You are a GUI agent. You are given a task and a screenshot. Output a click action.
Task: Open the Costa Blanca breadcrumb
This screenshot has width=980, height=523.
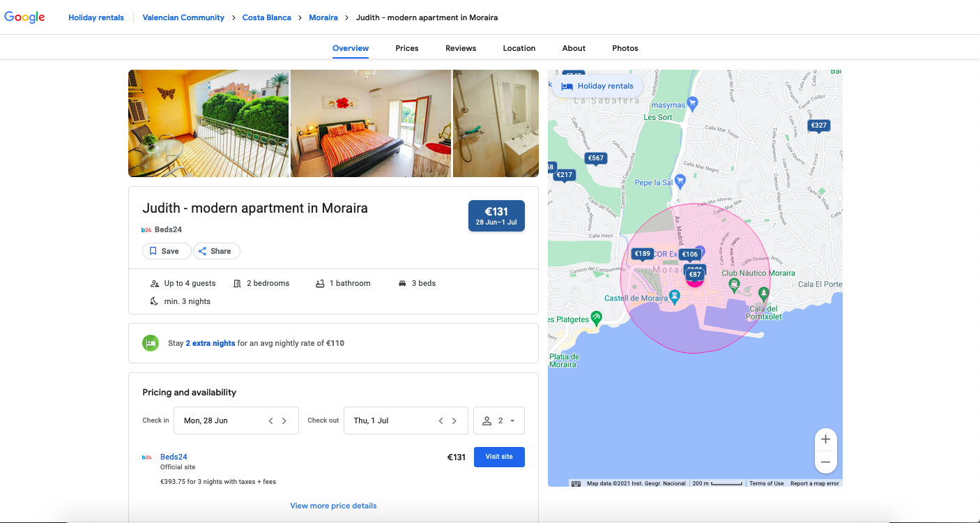[x=267, y=17]
